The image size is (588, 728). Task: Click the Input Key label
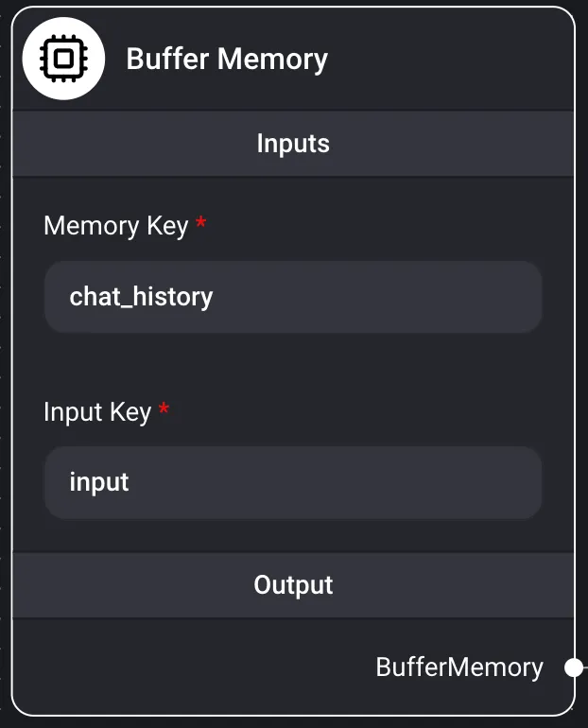[96, 412]
